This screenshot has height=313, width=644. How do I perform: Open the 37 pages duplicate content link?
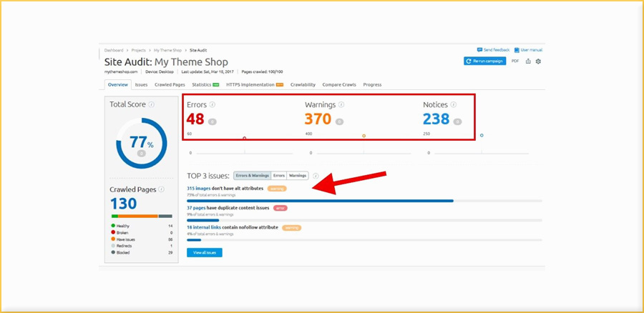click(196, 208)
